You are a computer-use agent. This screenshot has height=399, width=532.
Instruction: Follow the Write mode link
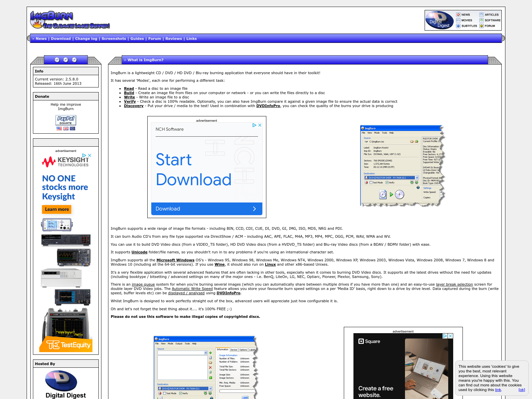129,97
